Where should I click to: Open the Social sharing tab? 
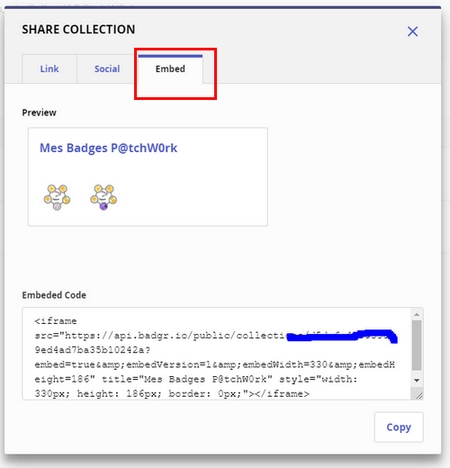point(107,69)
